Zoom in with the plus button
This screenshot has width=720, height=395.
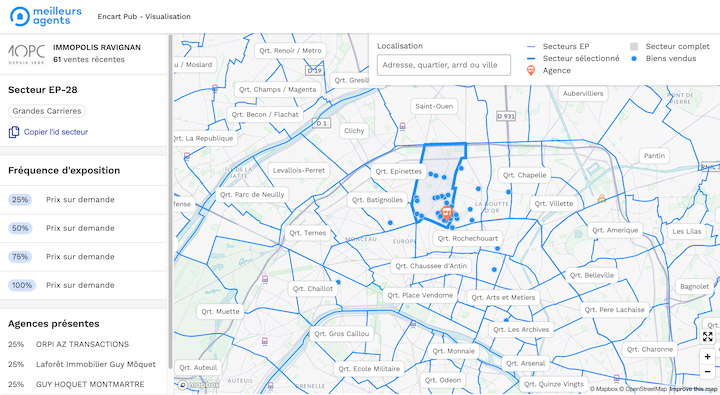click(x=708, y=356)
